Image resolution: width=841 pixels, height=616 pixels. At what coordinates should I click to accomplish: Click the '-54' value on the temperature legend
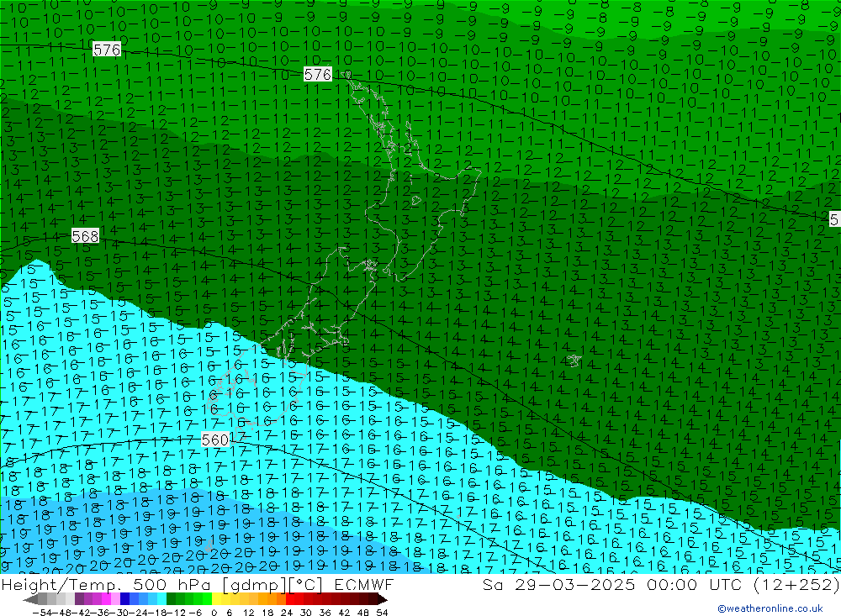[43, 613]
